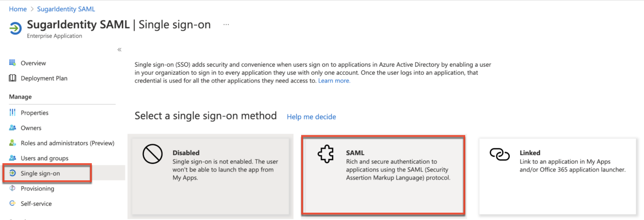The width and height of the screenshot is (644, 220).
Task: Choose the Disabled sign-on method card
Action: [210, 176]
